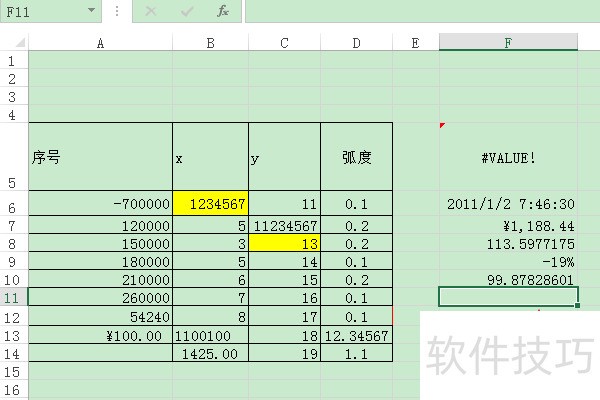Click the #VALUE! error cell
600x400 pixels.
(x=508, y=157)
